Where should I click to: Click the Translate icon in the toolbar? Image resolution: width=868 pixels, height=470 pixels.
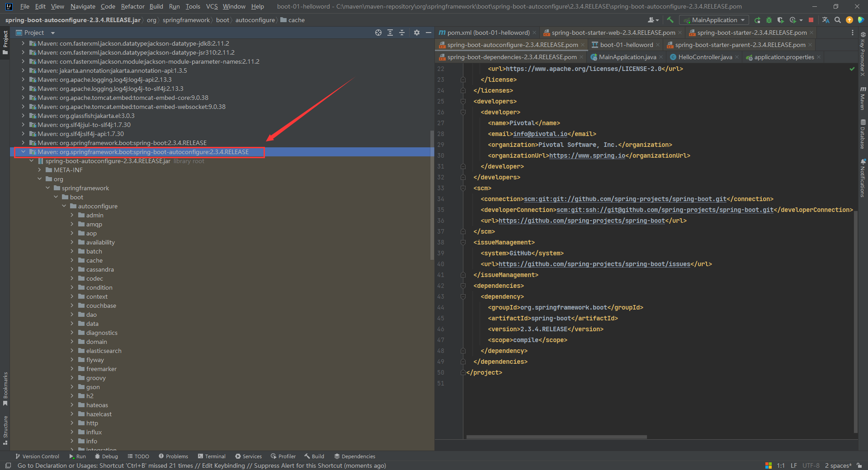click(826, 20)
